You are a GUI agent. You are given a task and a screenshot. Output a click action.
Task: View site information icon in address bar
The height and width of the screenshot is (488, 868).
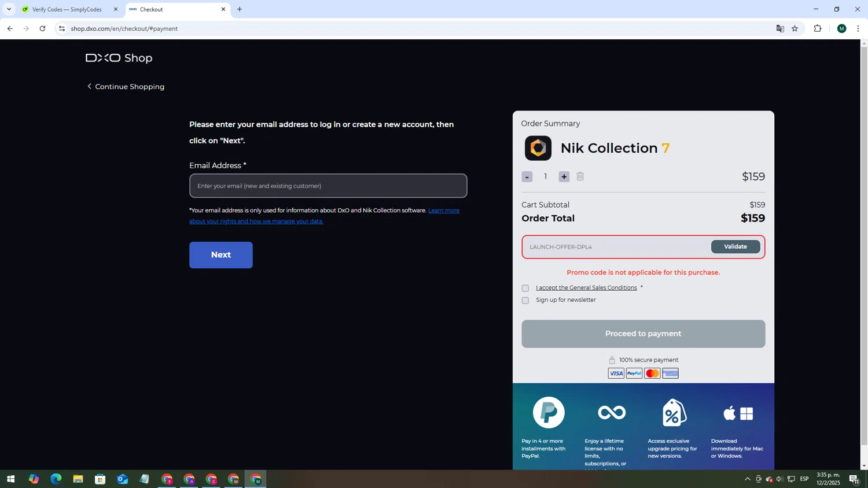[62, 28]
